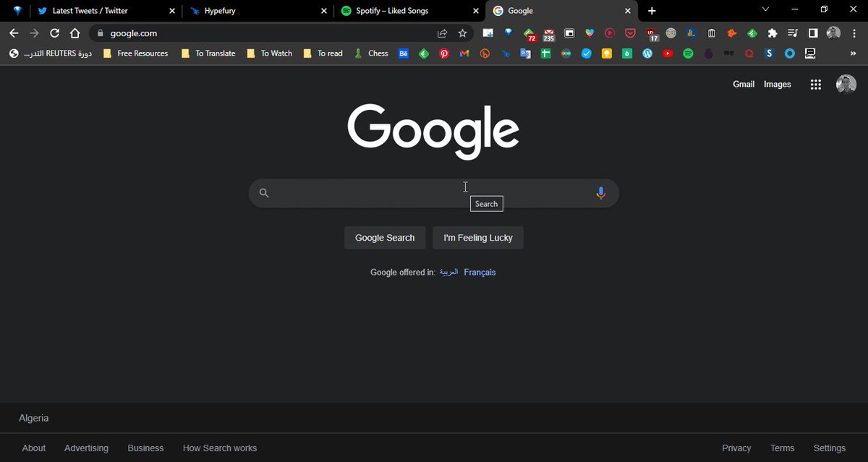
Task: Open the Privacy footer link
Action: tap(736, 448)
